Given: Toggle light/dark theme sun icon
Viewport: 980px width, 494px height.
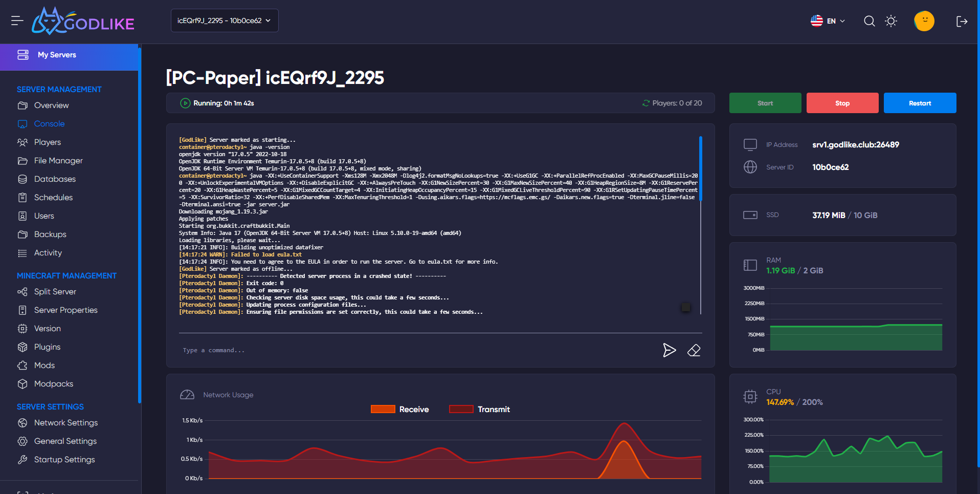Looking at the screenshot, I should [x=891, y=21].
